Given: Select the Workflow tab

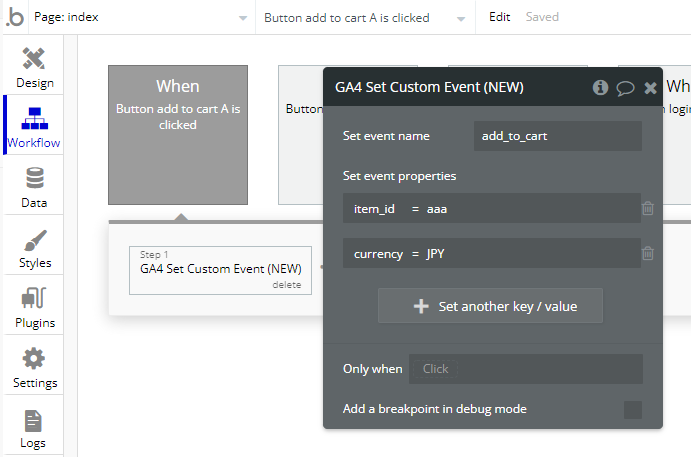Looking at the screenshot, I should pos(34,126).
